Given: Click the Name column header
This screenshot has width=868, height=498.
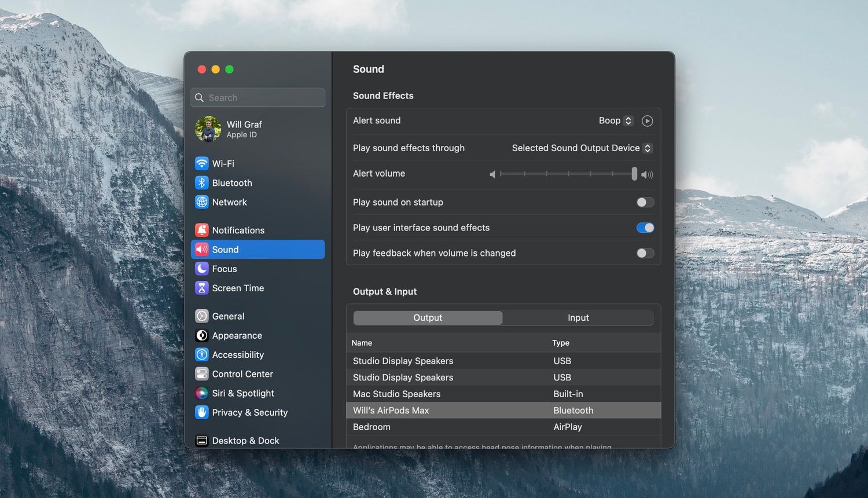Looking at the screenshot, I should pyautogui.click(x=362, y=343).
